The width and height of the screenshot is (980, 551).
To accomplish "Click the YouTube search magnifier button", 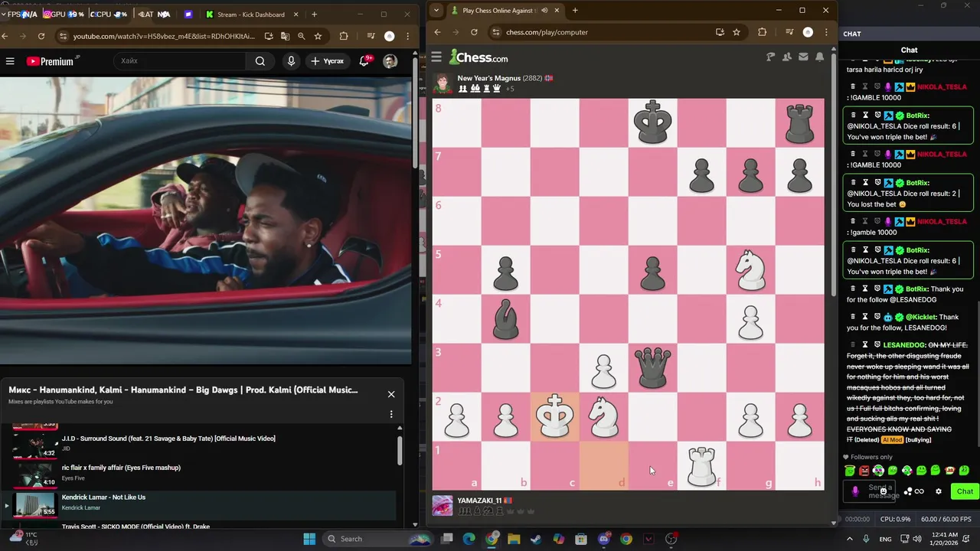I will click(260, 61).
